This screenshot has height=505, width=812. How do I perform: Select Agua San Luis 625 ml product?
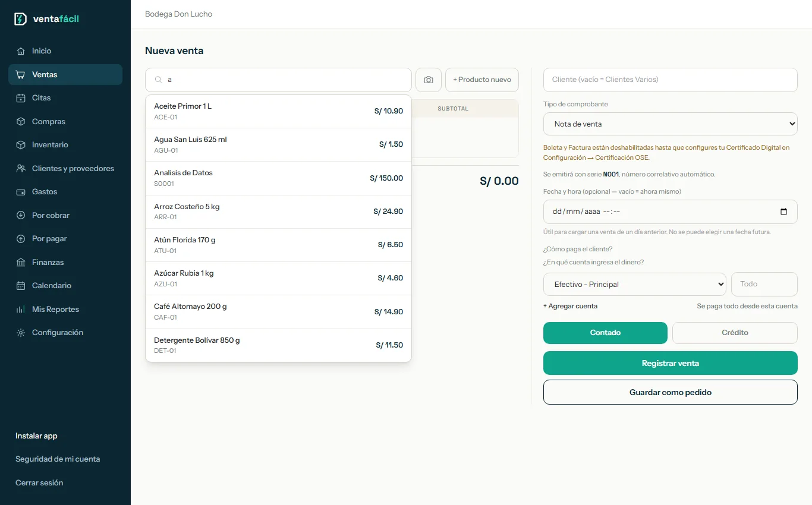click(x=278, y=145)
